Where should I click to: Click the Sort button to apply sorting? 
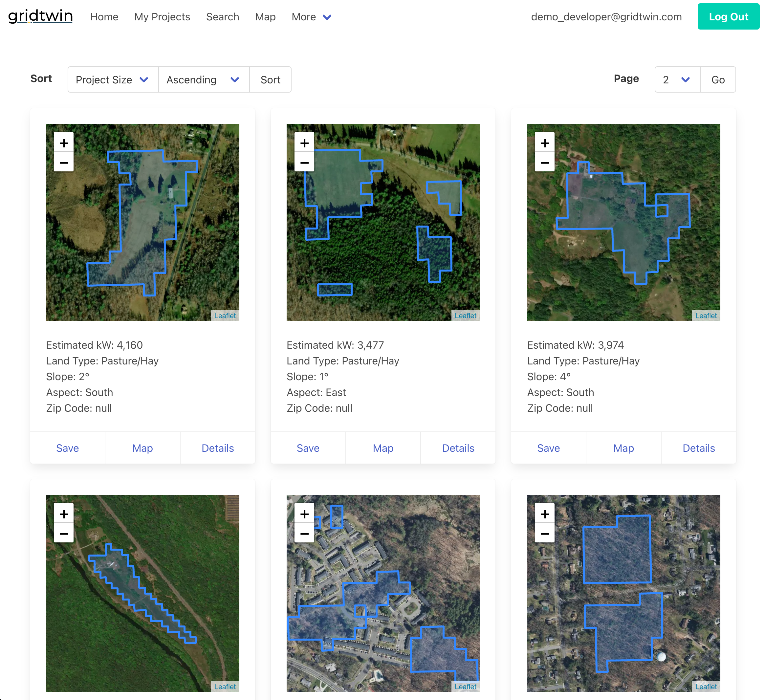click(270, 80)
